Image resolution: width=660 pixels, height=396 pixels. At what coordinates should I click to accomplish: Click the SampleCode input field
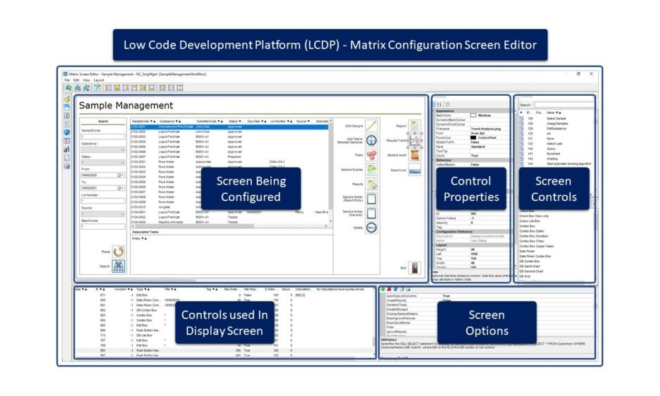(103, 137)
